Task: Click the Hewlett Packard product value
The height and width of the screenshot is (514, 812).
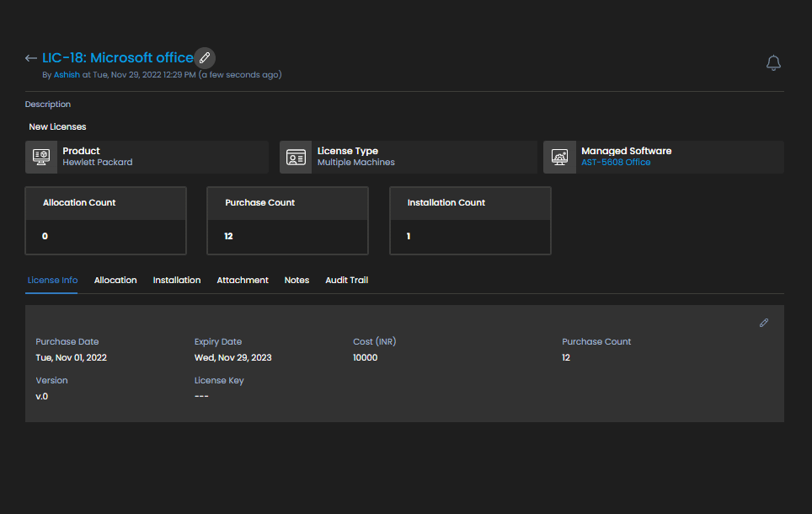Action: pos(98,162)
